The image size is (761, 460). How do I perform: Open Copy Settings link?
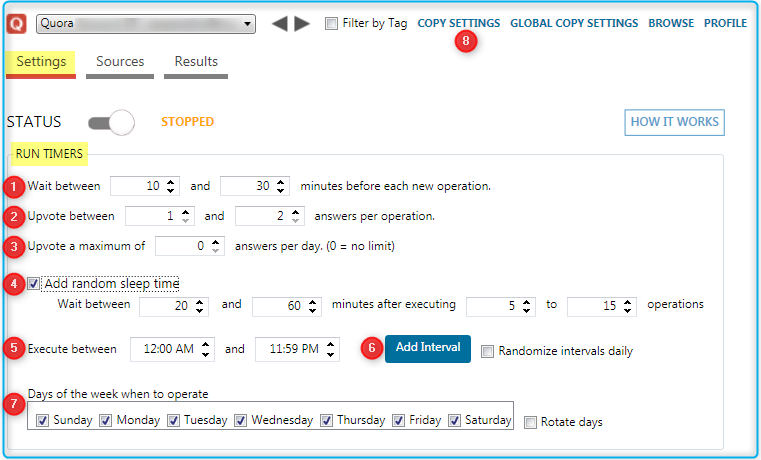(x=458, y=23)
